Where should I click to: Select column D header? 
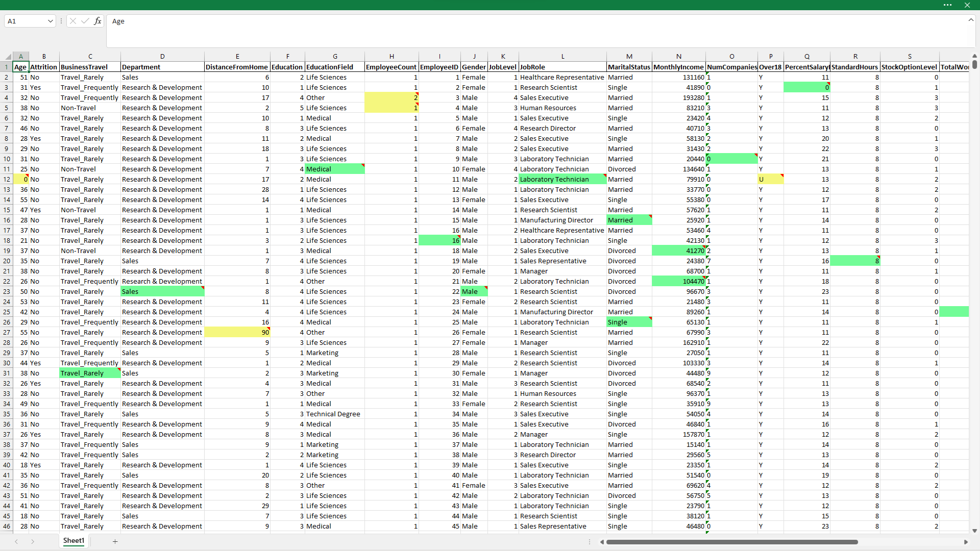coord(162,57)
